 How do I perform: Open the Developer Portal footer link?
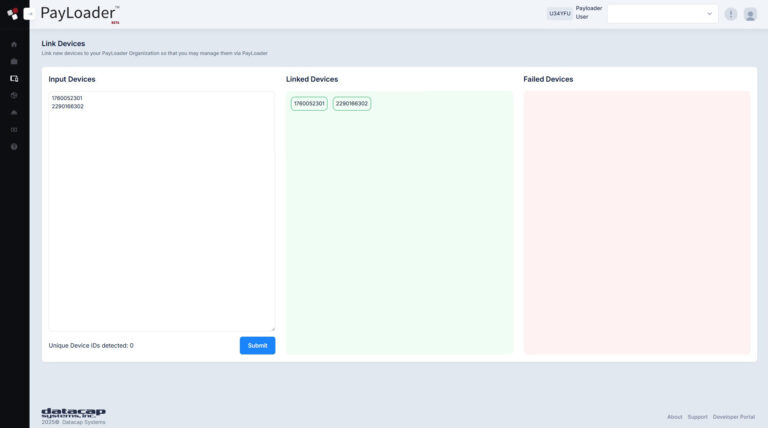tap(733, 417)
